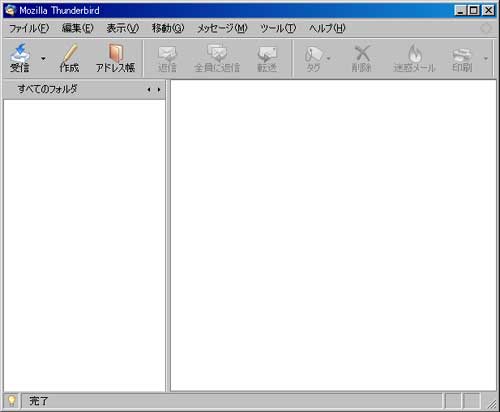The height and width of the screenshot is (412, 500).
Task: Open the 表示(V) menu
Action: point(122,28)
